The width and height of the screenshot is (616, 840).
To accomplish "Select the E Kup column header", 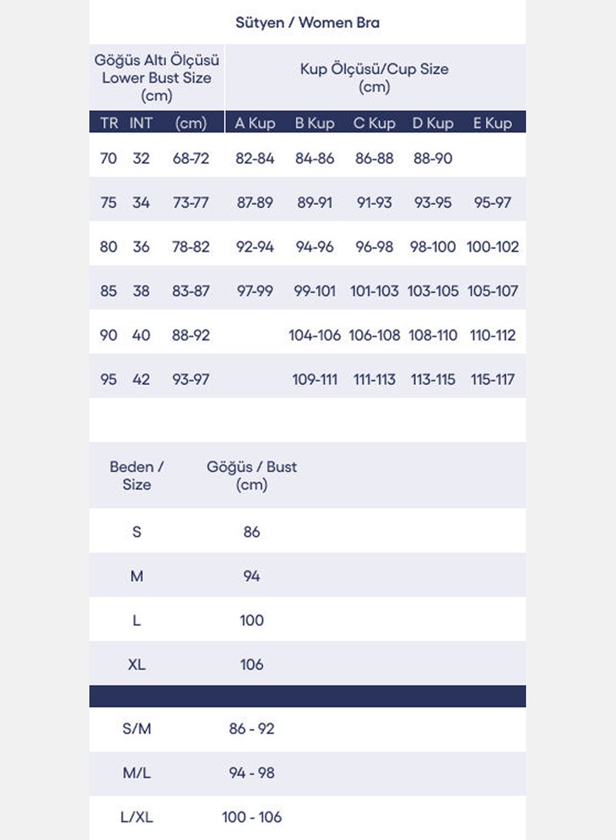I will tap(493, 123).
